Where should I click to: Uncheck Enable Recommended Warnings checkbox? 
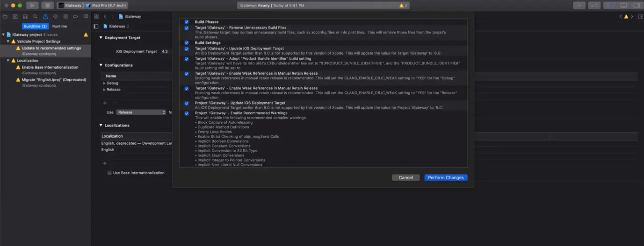tap(187, 113)
